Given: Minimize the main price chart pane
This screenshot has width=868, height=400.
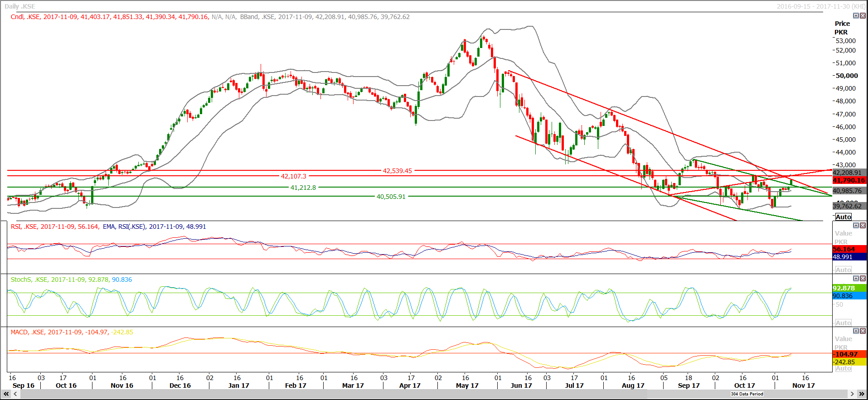Looking at the screenshot, I should point(856,16).
